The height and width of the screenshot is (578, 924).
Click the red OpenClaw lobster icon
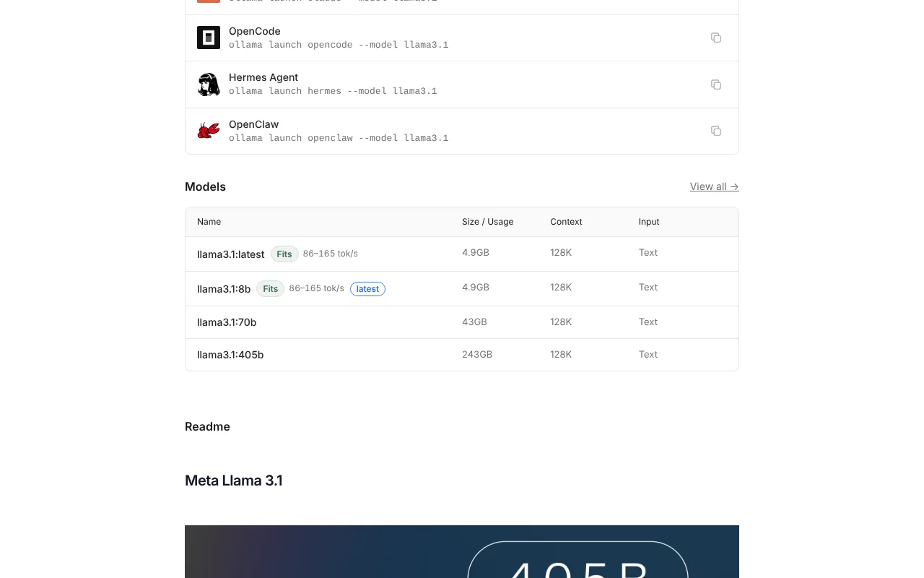point(209,131)
